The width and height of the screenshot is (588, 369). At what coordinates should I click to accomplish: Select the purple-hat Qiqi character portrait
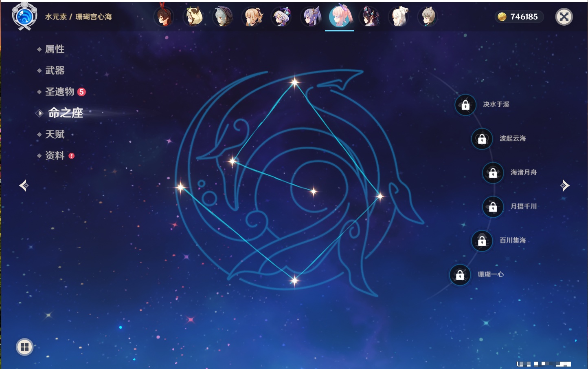281,17
